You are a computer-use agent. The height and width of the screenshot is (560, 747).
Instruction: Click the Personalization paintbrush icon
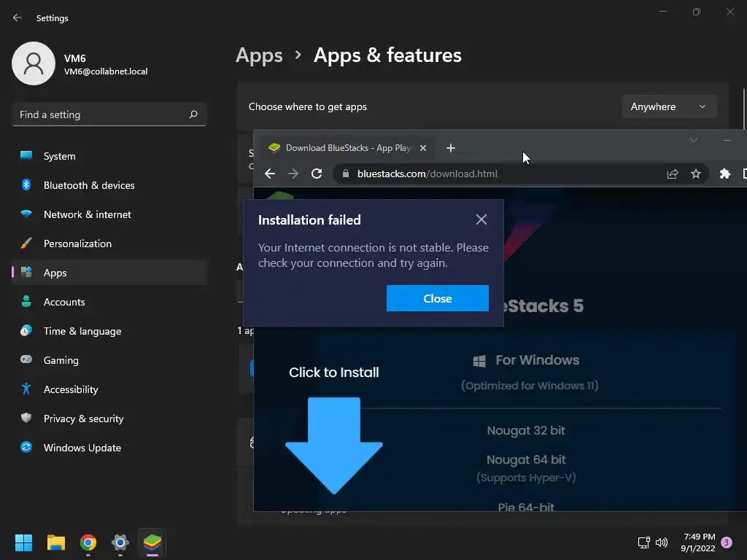coord(26,244)
